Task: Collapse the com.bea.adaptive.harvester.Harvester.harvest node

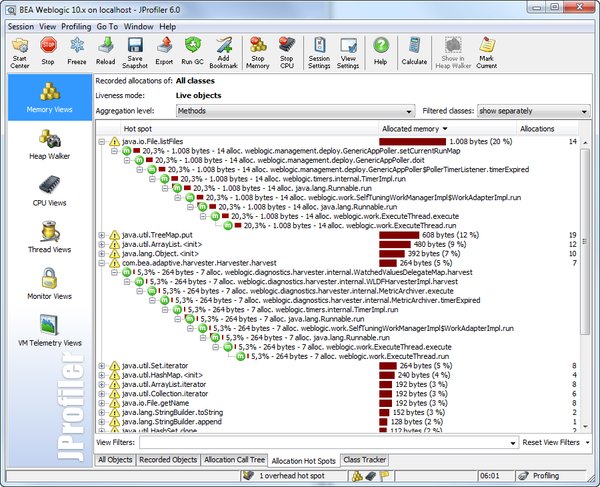Action: (x=102, y=263)
